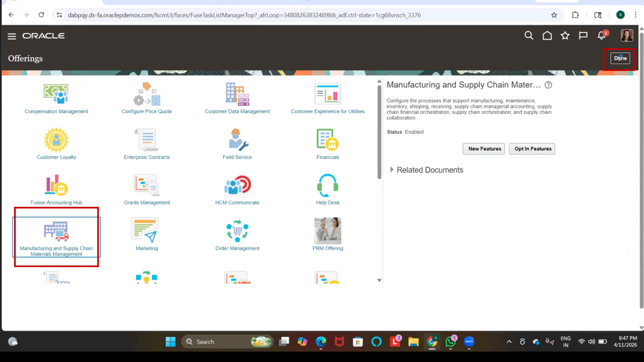This screenshot has height=362, width=644.
Task: Open browser extensions puzzle icon
Action: [x=575, y=15]
